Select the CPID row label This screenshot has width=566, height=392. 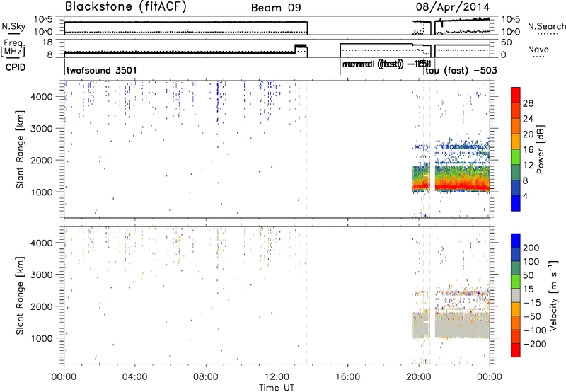16,67
